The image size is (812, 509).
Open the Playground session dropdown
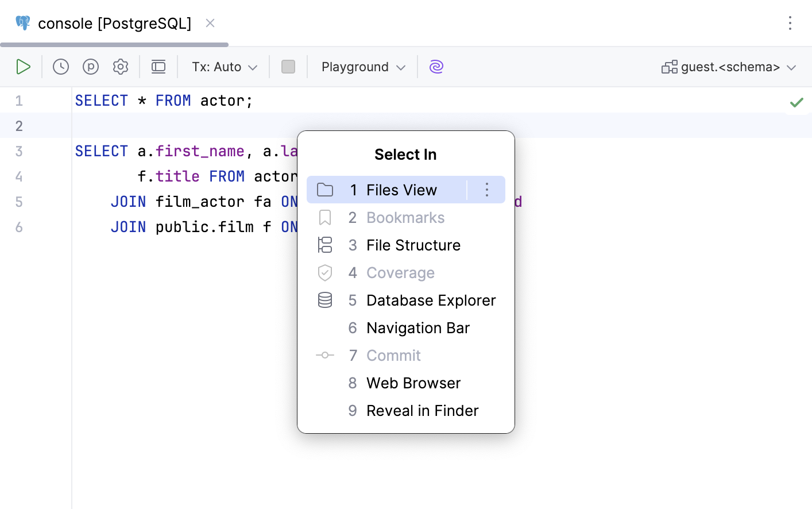[x=362, y=67]
